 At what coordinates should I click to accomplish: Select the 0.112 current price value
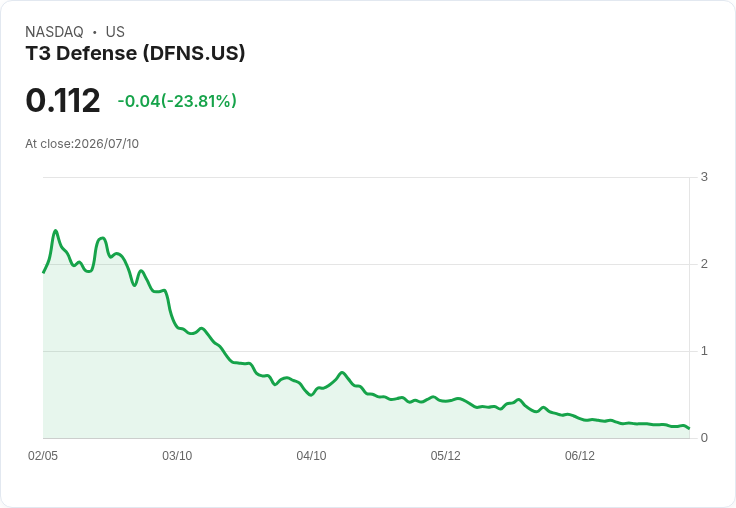tap(63, 100)
